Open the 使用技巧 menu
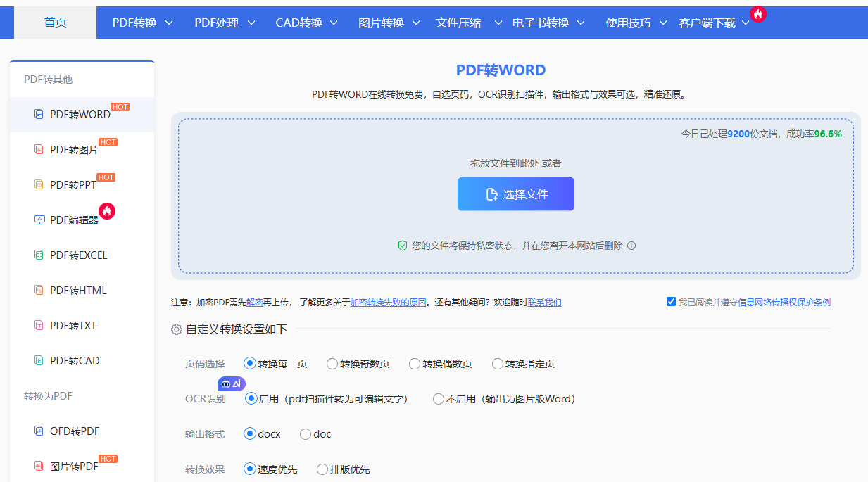 [x=636, y=23]
